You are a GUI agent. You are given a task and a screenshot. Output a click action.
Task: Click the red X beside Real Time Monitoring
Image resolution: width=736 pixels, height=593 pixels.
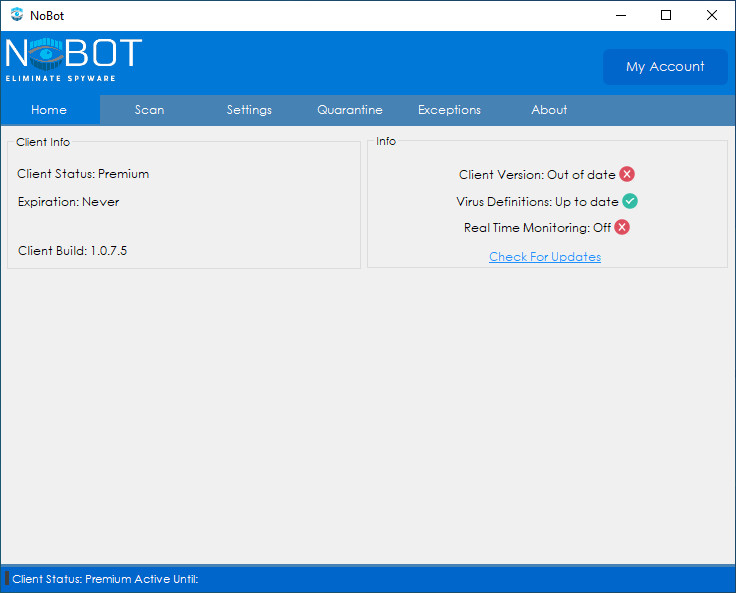click(622, 227)
